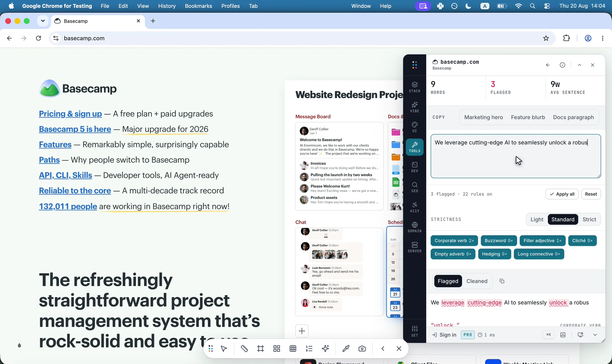
Task: Load the Docs paragraph sample copy
Action: (573, 117)
